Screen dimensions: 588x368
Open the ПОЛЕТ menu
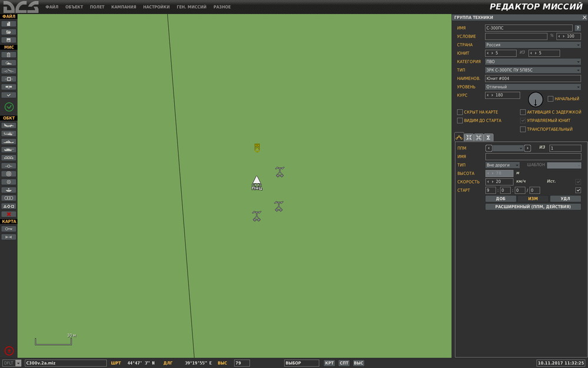point(97,6)
